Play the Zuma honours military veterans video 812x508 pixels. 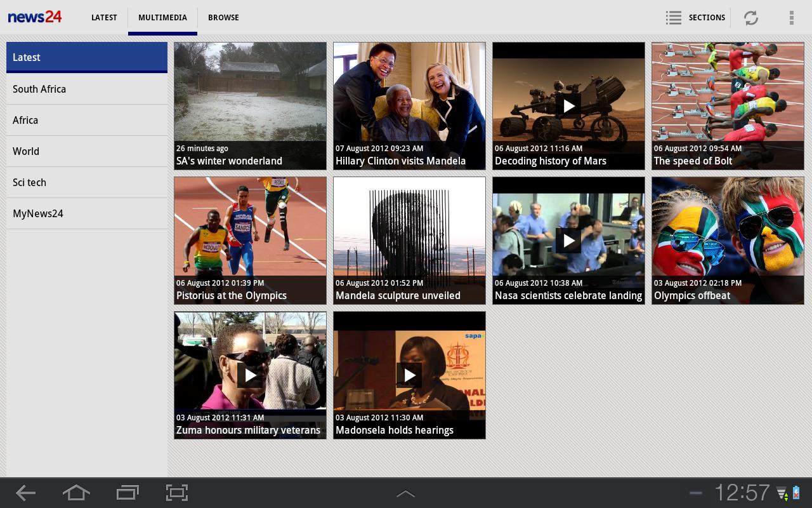tap(250, 375)
